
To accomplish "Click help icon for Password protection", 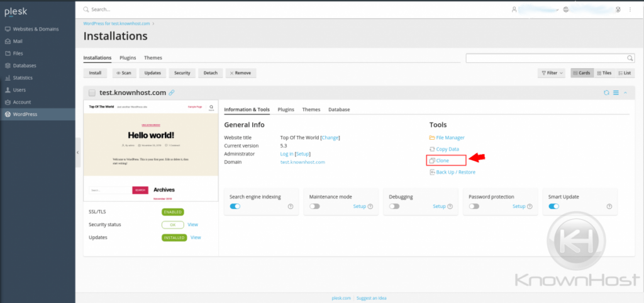I will pos(530,207).
